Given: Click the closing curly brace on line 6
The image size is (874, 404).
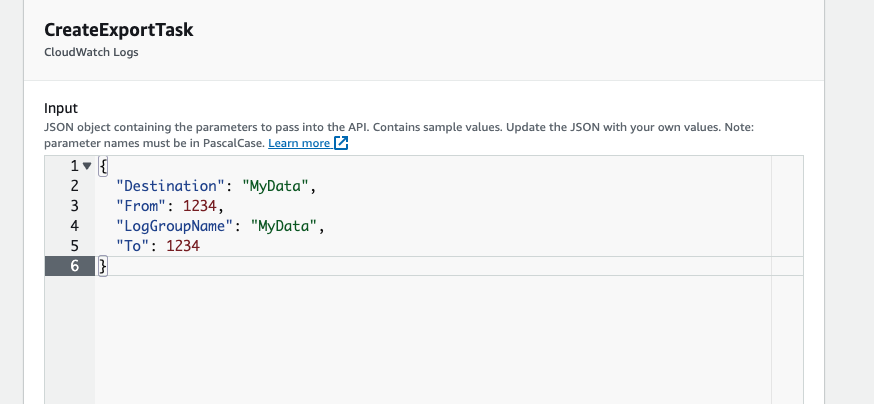Looking at the screenshot, I should point(101,266).
